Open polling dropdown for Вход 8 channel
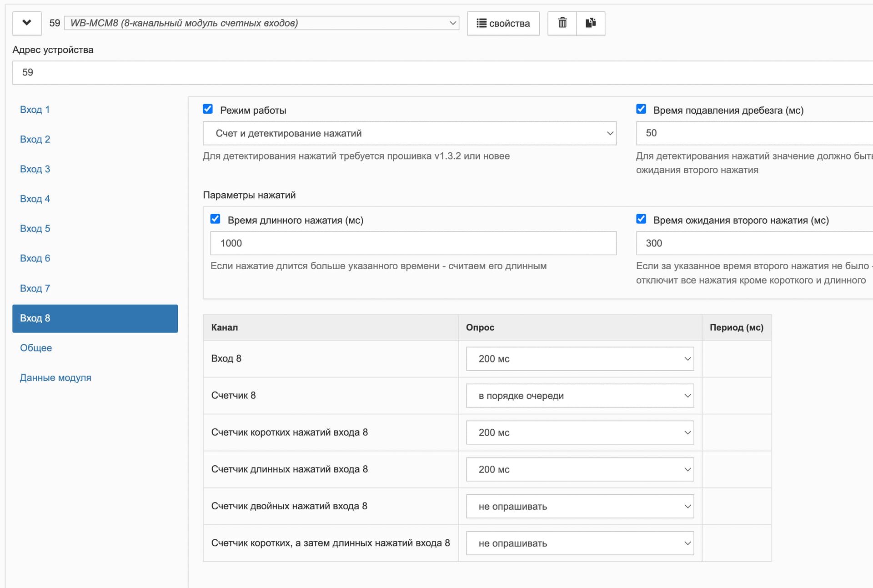873x588 pixels. 580,359
